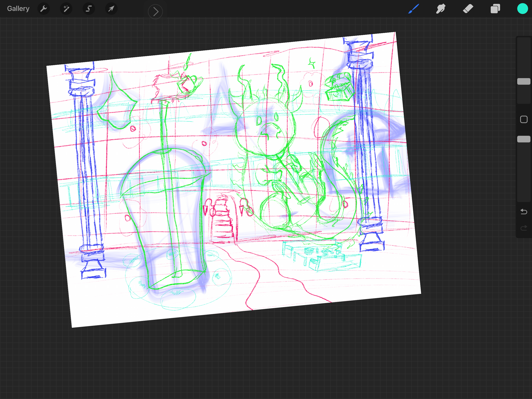Open the Actions wrench menu
The height and width of the screenshot is (399, 532).
[44, 9]
